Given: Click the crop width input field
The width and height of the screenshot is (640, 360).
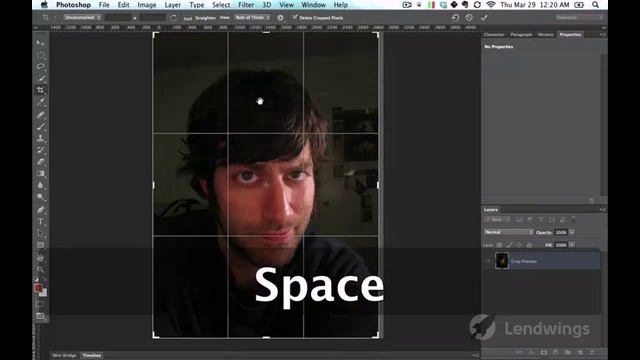Looking at the screenshot, I should click(118, 18).
